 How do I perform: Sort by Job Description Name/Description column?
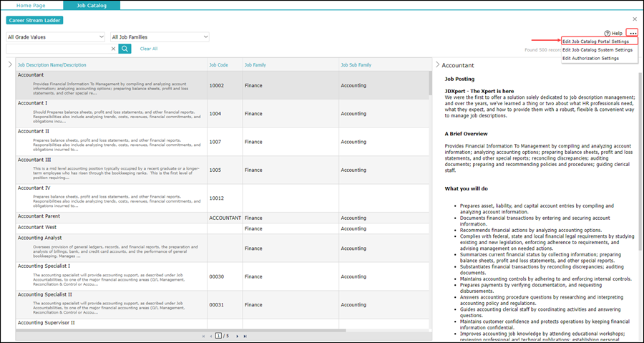pyautogui.click(x=52, y=65)
